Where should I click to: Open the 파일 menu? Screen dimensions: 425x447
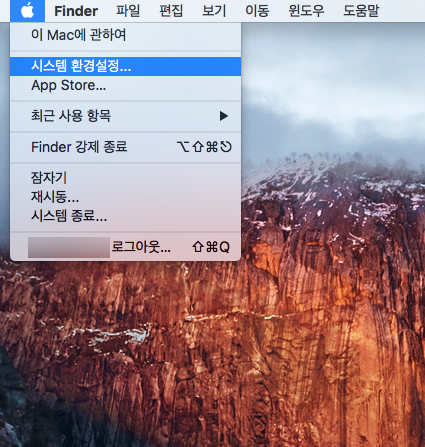click(128, 11)
